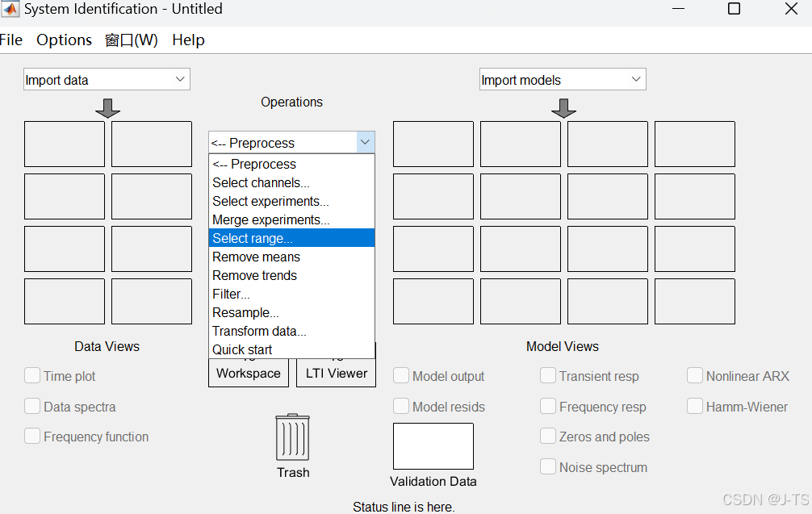Minimize the System Identification window

[678, 9]
